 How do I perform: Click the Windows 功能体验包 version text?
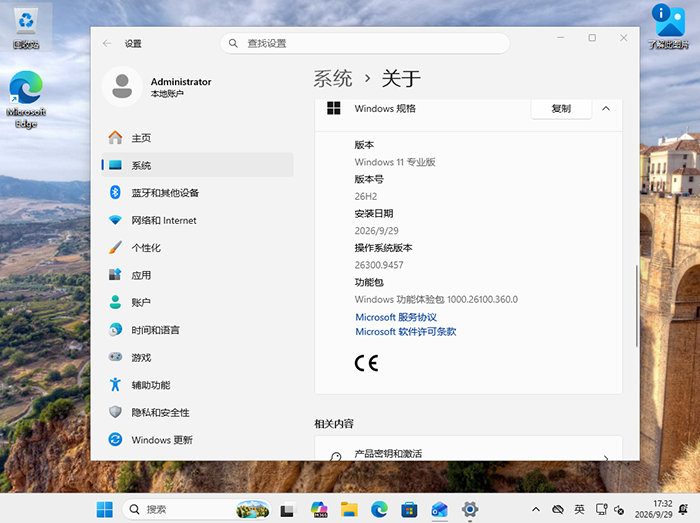click(436, 299)
